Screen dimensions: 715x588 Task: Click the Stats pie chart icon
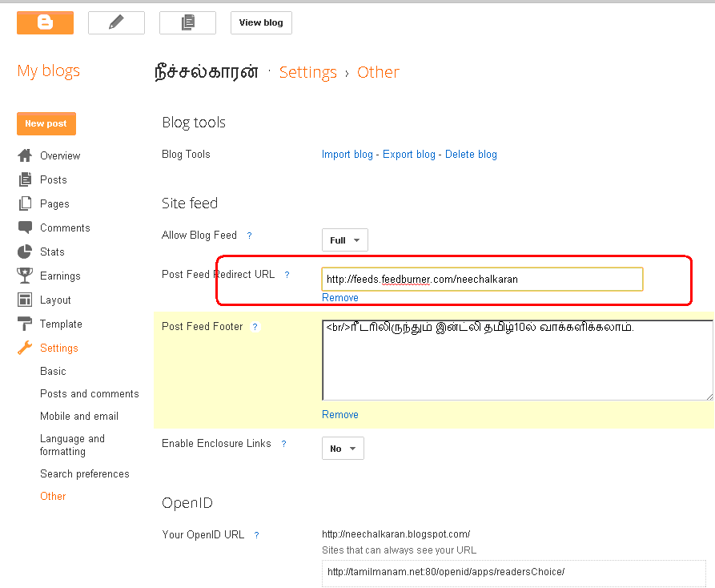tap(25, 252)
